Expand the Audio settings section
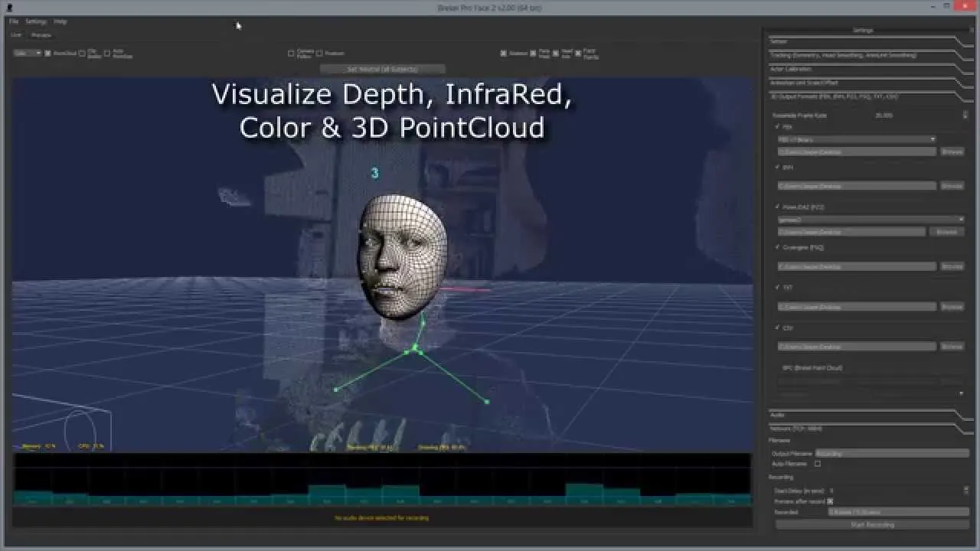 pos(870,415)
